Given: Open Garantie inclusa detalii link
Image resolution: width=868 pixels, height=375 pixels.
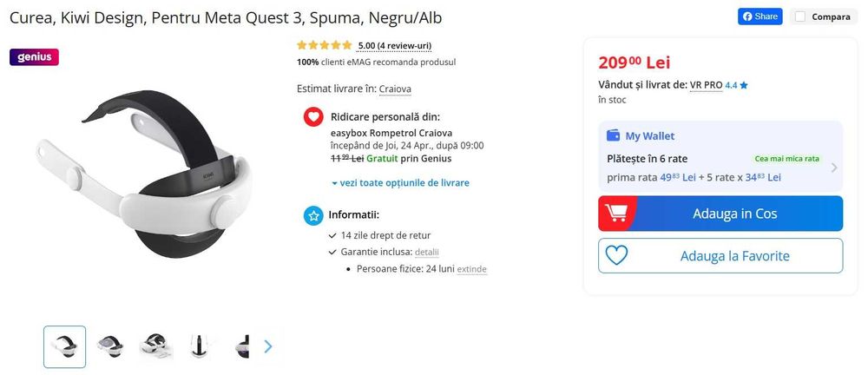Looking at the screenshot, I should pyautogui.click(x=427, y=252).
